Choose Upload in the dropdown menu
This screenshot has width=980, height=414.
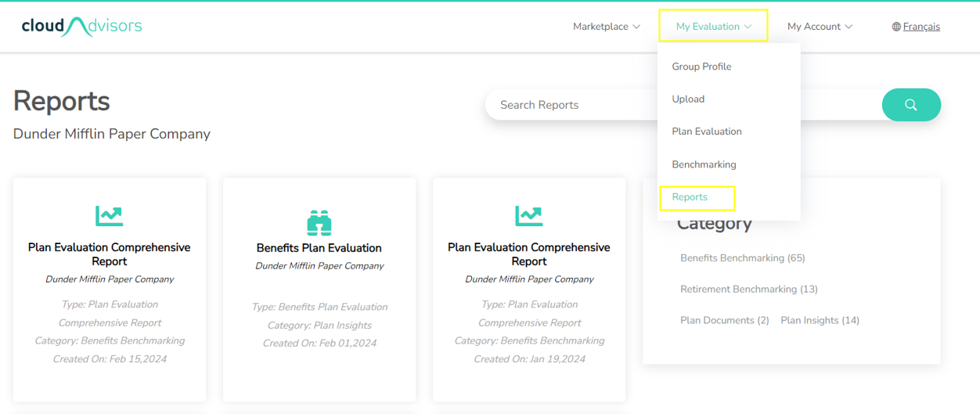tap(688, 99)
